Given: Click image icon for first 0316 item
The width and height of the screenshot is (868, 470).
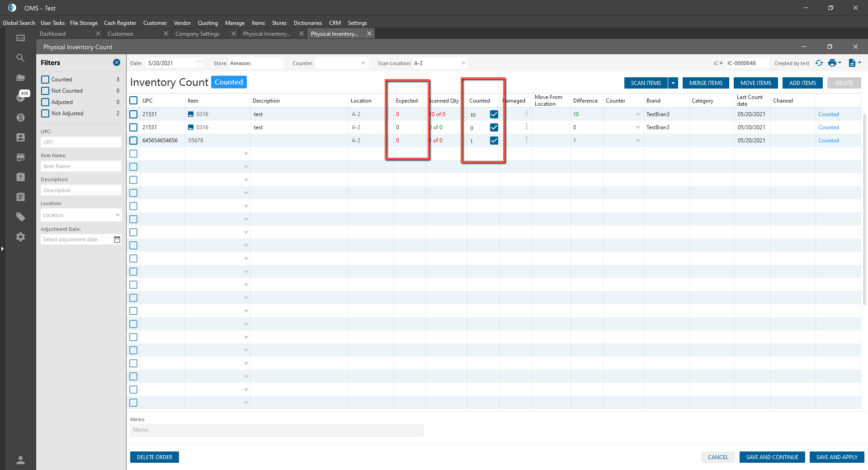Looking at the screenshot, I should [191, 114].
